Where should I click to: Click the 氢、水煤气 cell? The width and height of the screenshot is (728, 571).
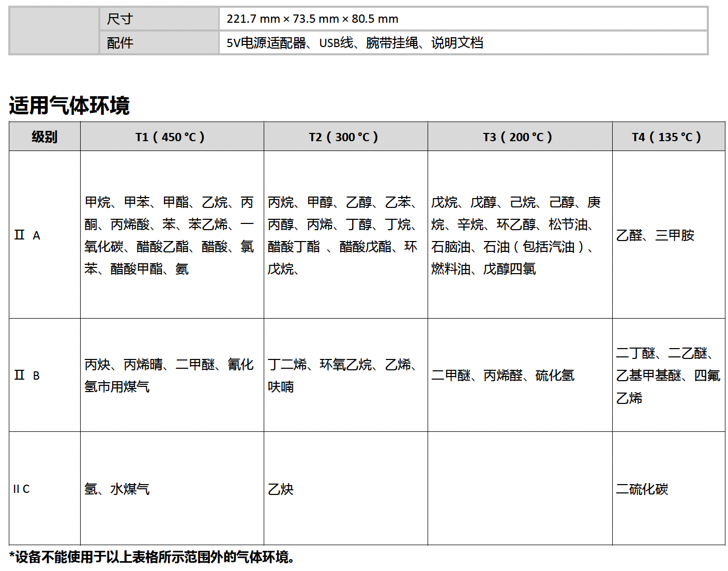(x=117, y=489)
